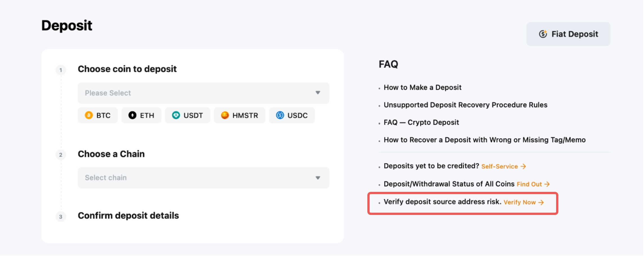Open Wrong or Missing Tag/Memo recovery article
644x256 pixels.
pyautogui.click(x=485, y=140)
